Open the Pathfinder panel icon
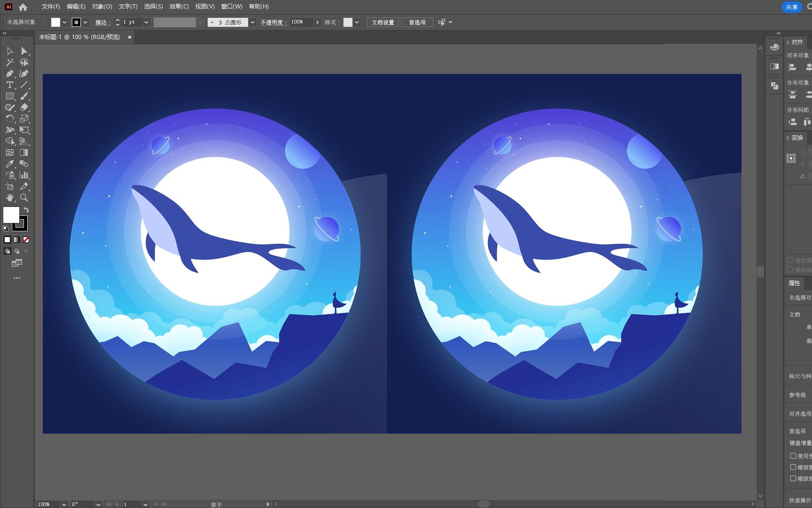812x508 pixels. pos(774,86)
